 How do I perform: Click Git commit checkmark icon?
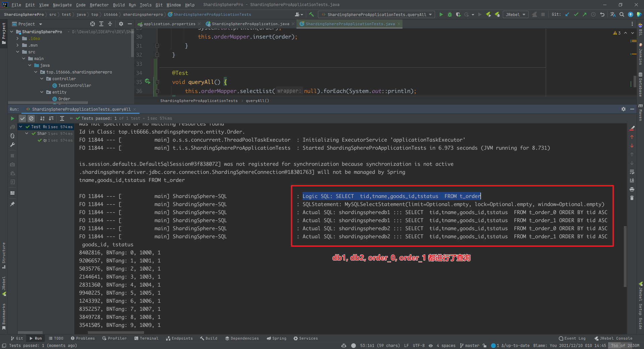576,14
